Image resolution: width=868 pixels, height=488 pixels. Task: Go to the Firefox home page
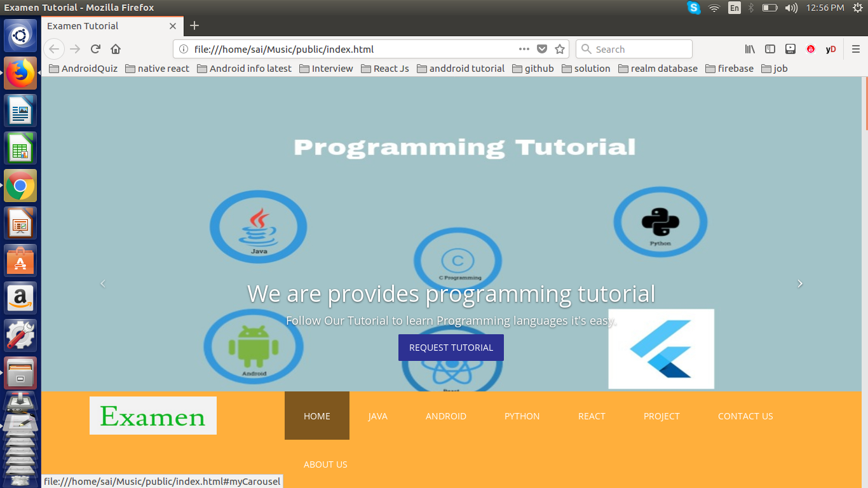pyautogui.click(x=116, y=49)
